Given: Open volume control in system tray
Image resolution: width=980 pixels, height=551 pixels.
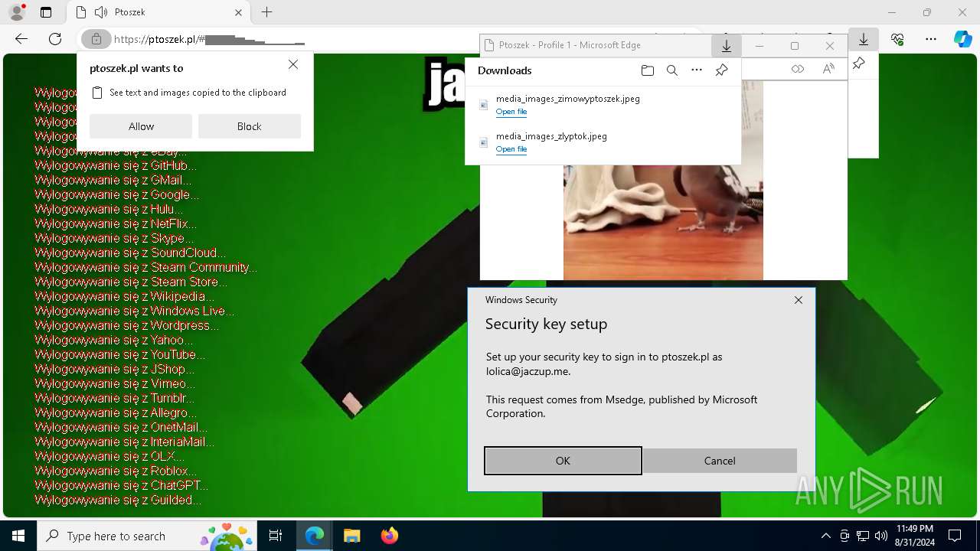Looking at the screenshot, I should [880, 536].
